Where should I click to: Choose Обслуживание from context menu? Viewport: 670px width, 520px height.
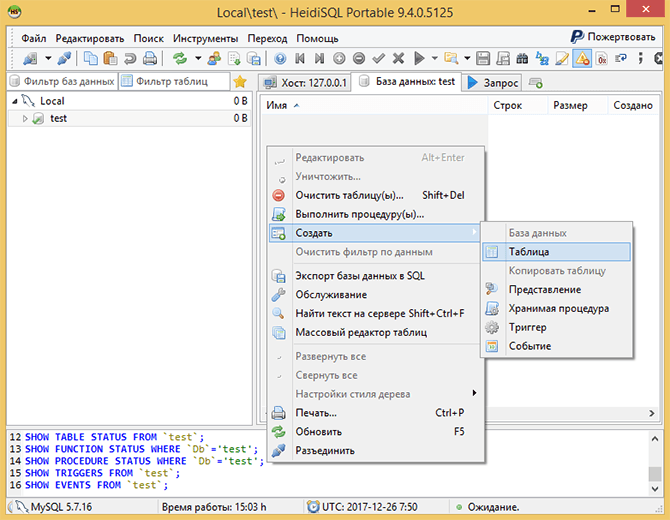click(x=375, y=294)
